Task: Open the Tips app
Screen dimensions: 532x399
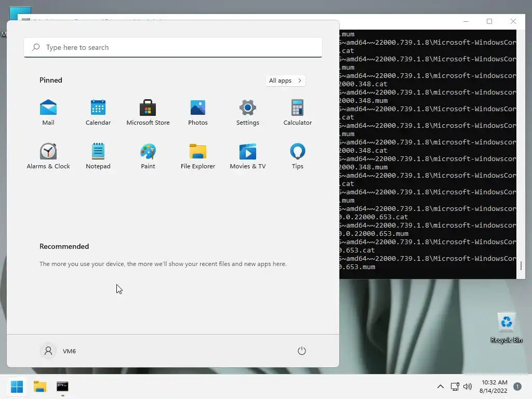Action: [298, 156]
